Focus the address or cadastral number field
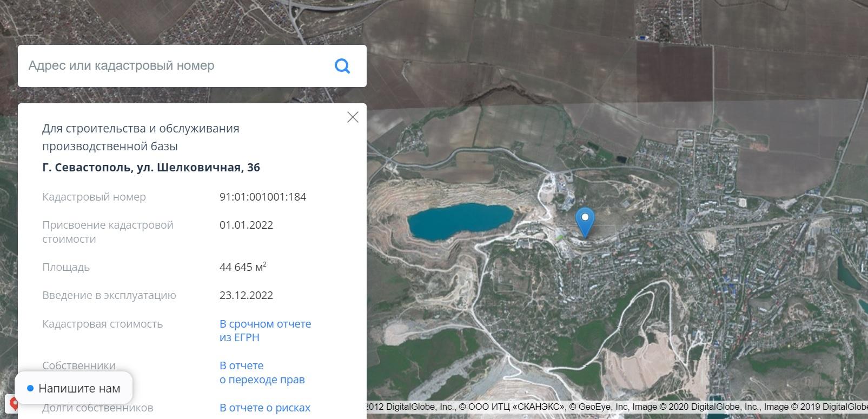The width and height of the screenshot is (868, 419). (x=173, y=66)
